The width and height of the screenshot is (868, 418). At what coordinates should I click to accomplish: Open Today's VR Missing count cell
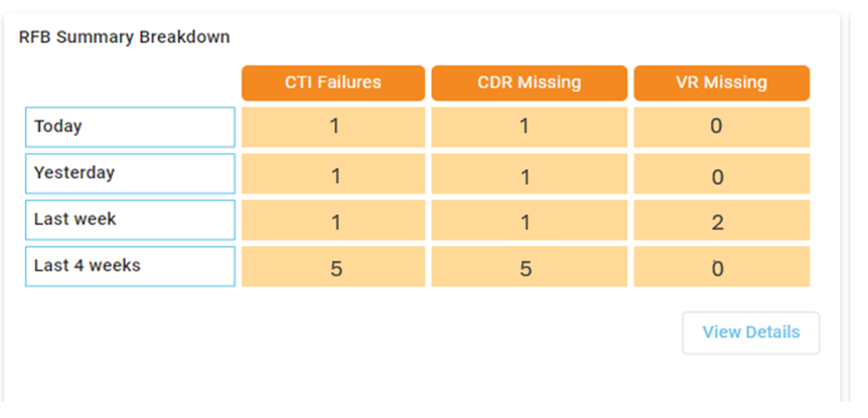(722, 127)
